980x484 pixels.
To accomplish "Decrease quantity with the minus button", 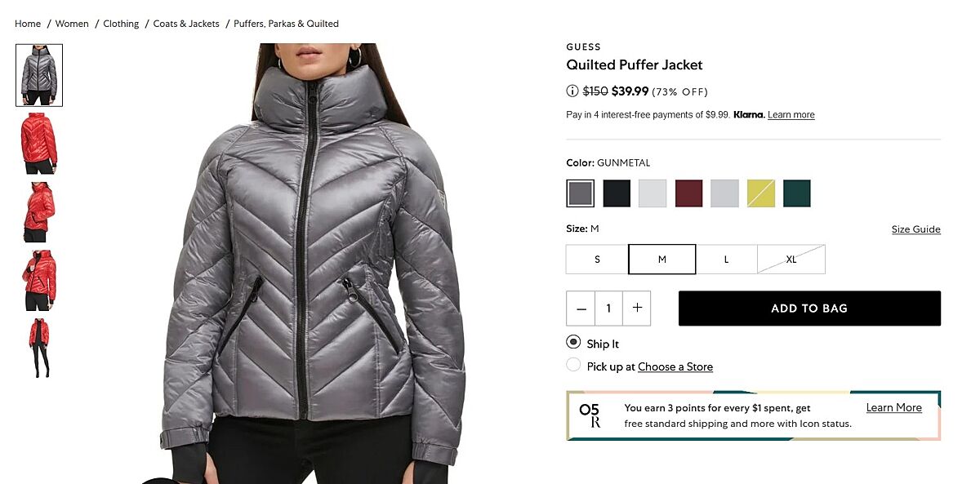I will click(581, 309).
